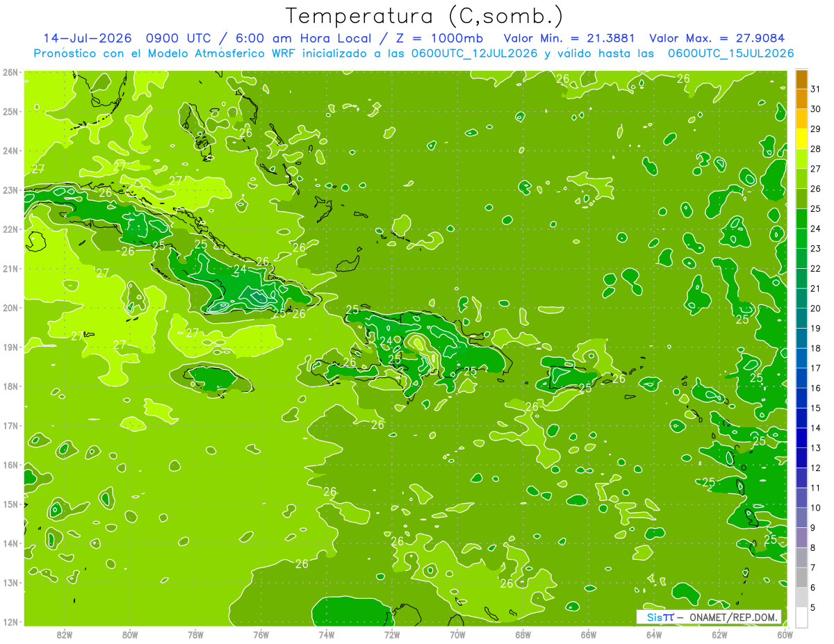
Task: Click the '72W' longitude label
Action: (392, 634)
